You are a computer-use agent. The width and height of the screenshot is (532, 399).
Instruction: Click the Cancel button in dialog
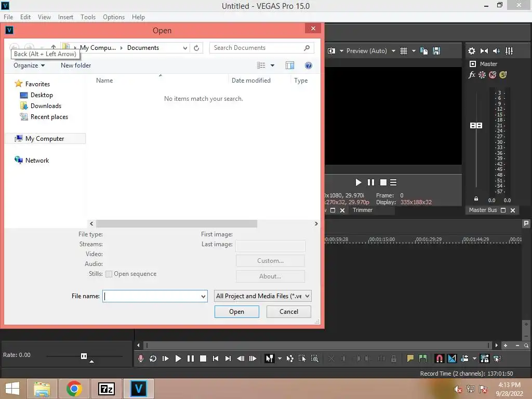coord(289,312)
